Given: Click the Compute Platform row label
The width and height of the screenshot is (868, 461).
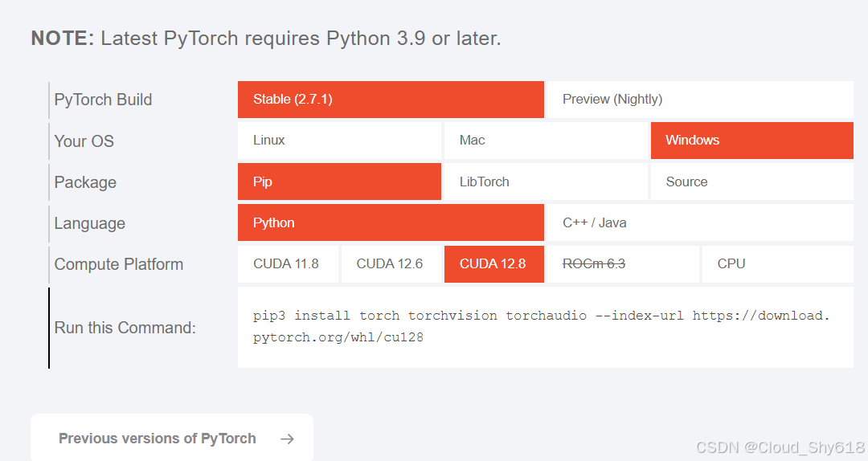Looking at the screenshot, I should (118, 264).
